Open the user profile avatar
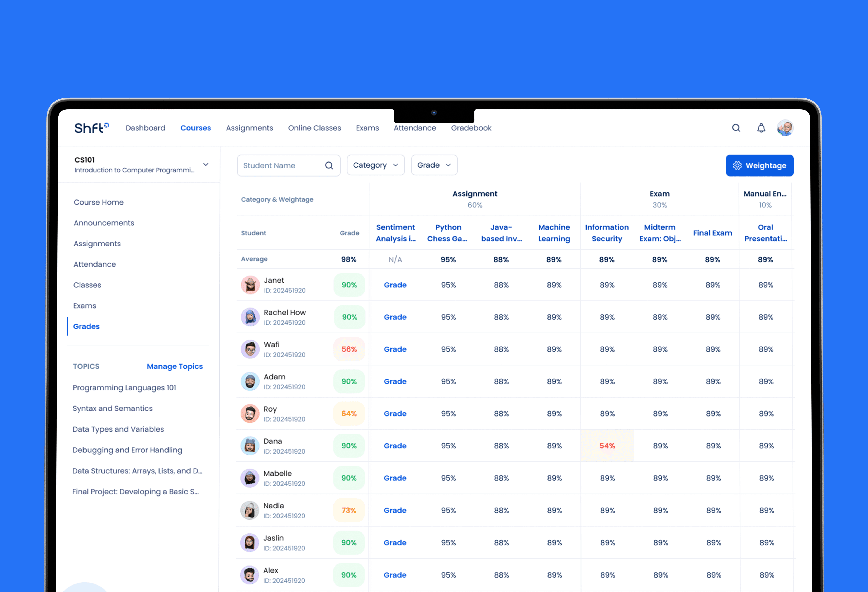 tap(785, 128)
